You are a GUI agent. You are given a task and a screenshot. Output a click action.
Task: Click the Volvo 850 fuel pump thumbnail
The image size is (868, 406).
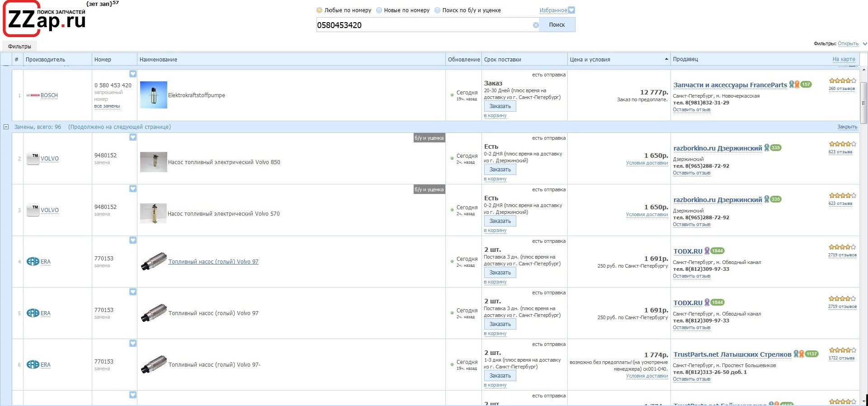[x=153, y=162]
